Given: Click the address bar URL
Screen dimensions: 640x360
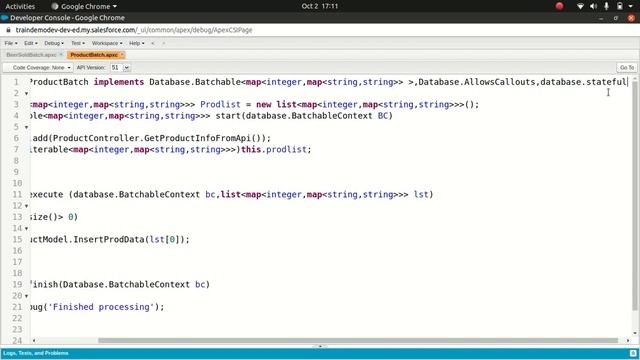Looking at the screenshot, I should (134, 30).
